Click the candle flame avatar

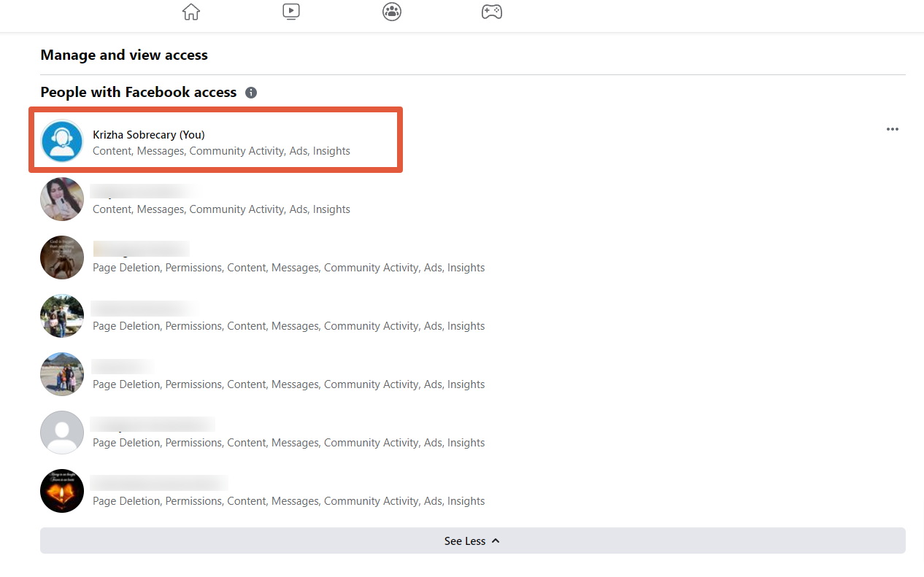(62, 491)
